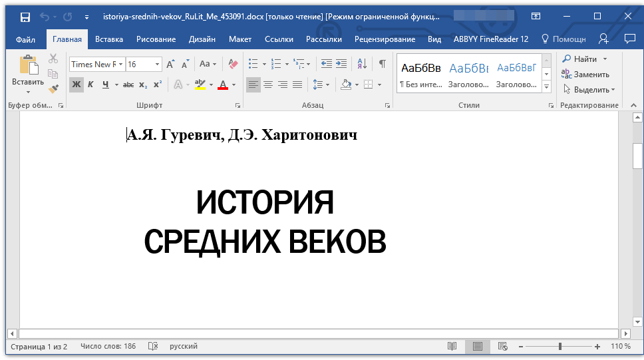The width and height of the screenshot is (644, 360).
Task: Click the increase indent icon
Action: (341, 64)
